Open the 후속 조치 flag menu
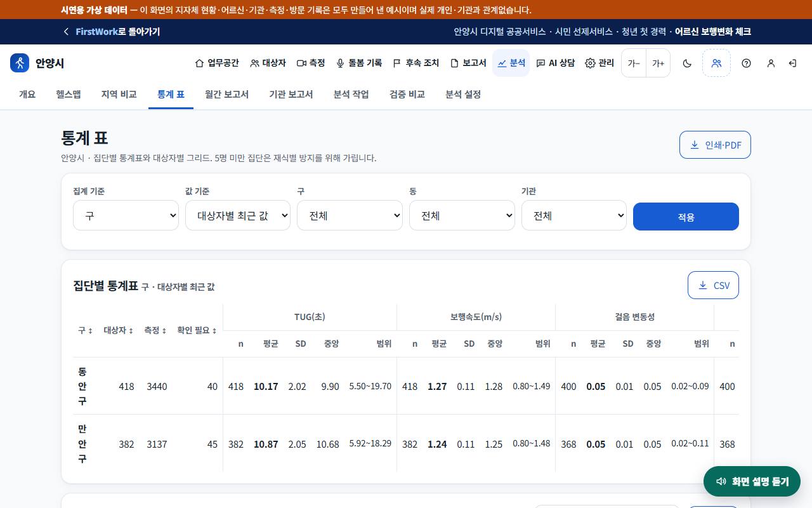812x508 pixels. tap(416, 63)
